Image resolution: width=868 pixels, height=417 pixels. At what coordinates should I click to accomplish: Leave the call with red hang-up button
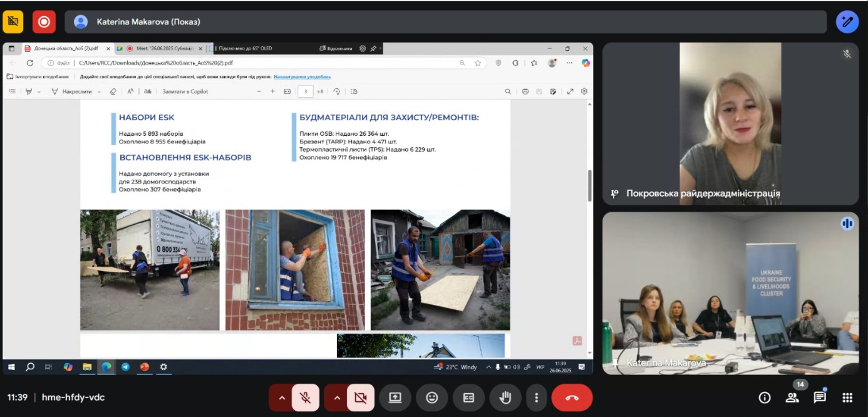pyautogui.click(x=572, y=398)
